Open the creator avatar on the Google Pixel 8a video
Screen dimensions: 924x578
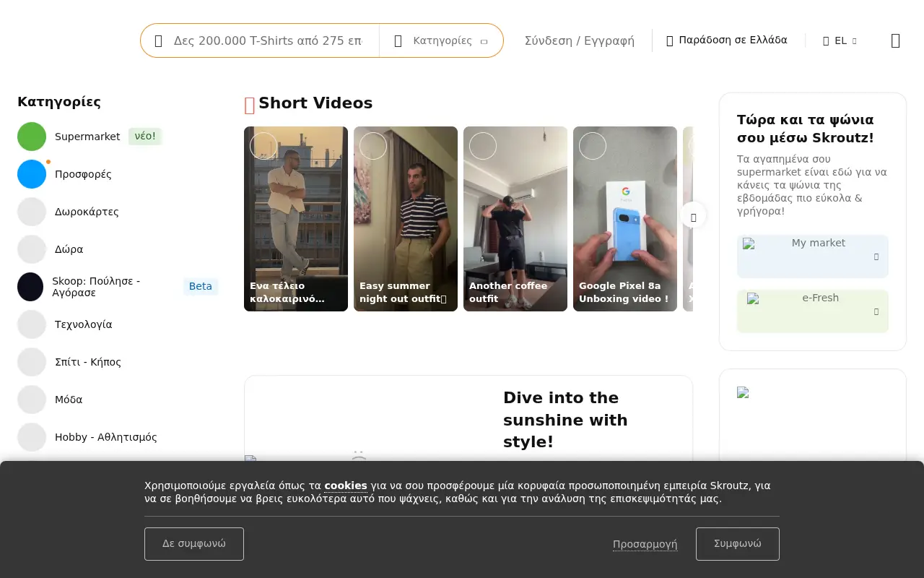593,146
